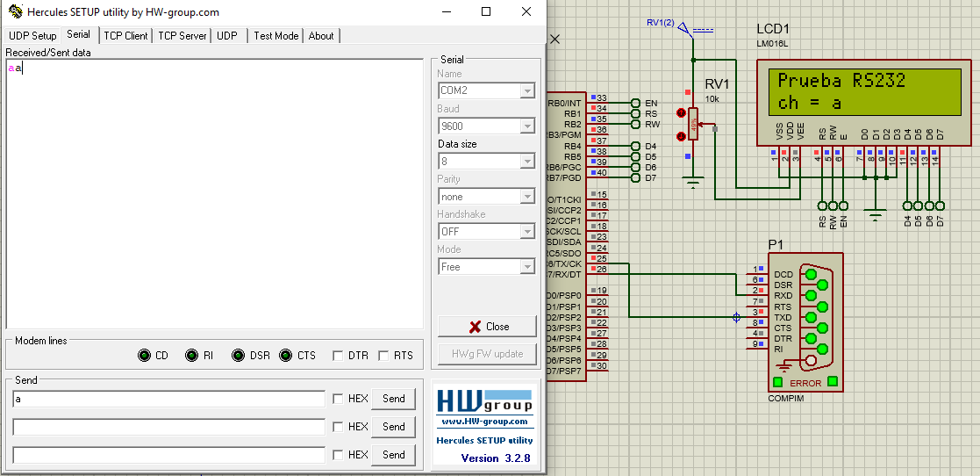Viewport: 980px width, 476px height.
Task: Click the third send input field
Action: tap(168, 455)
